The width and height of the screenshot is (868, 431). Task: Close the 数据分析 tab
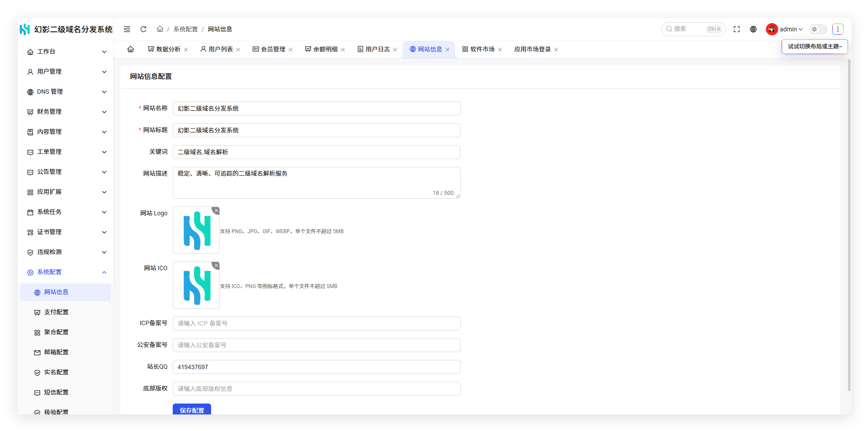click(x=186, y=50)
